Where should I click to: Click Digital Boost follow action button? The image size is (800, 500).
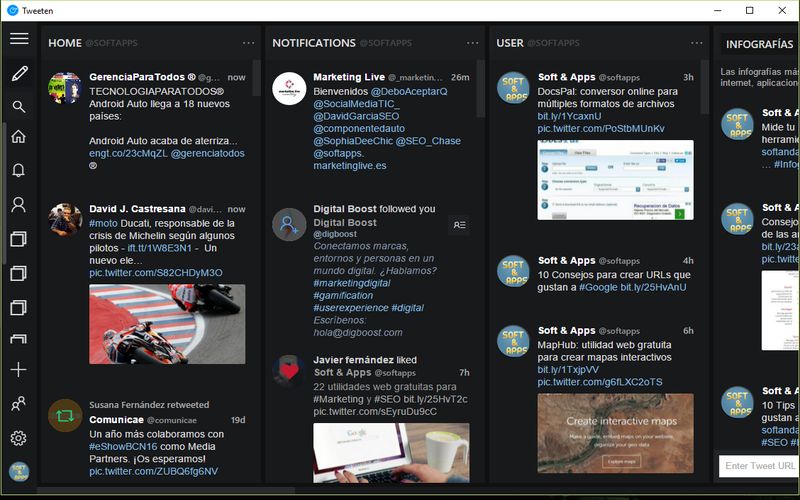(459, 225)
